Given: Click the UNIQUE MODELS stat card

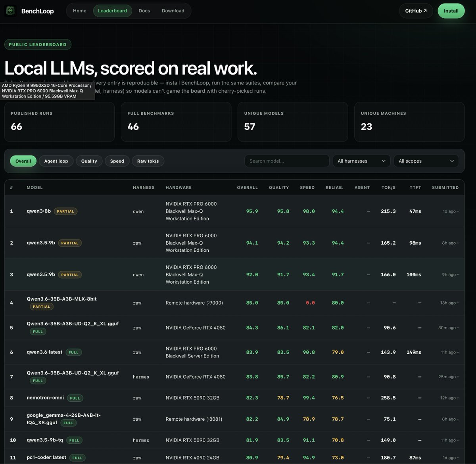Looking at the screenshot, I should click(293, 122).
